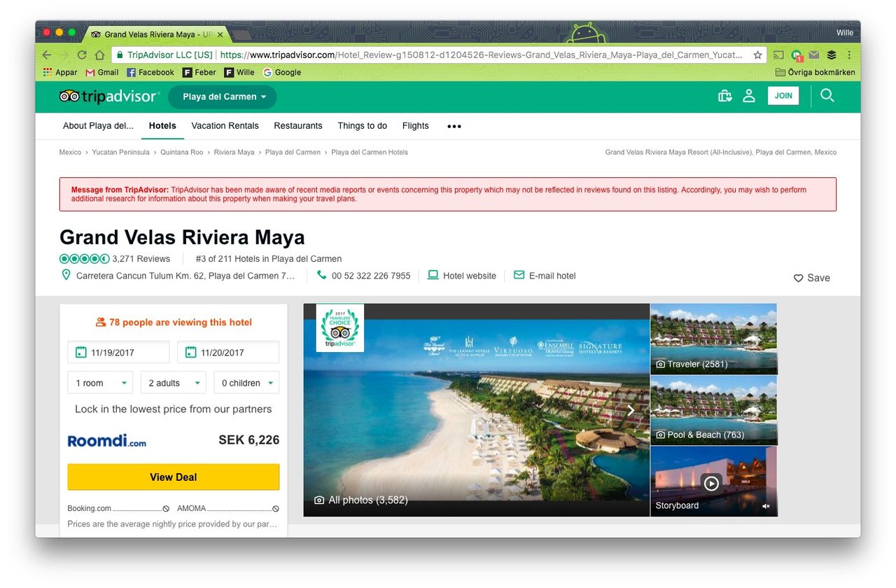The image size is (896, 588).
Task: Click the Riviera Maya breadcrumb
Action: click(234, 152)
